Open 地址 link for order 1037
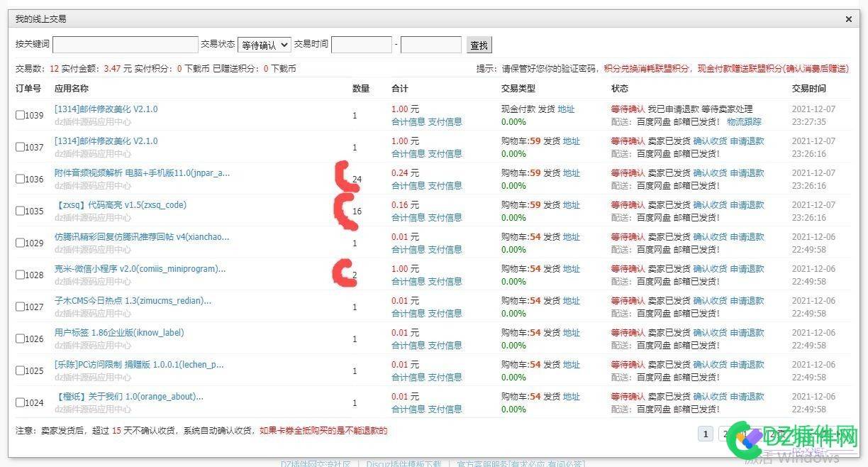868x467 pixels. (x=572, y=141)
